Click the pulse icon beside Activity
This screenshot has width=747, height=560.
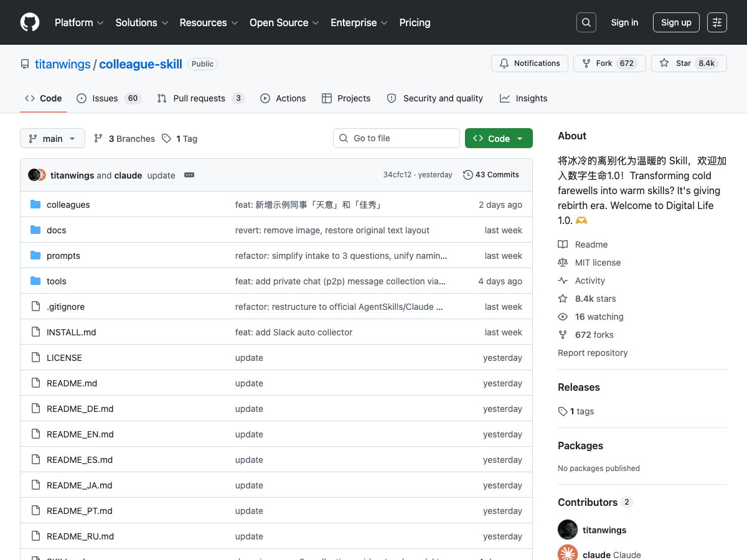(563, 281)
